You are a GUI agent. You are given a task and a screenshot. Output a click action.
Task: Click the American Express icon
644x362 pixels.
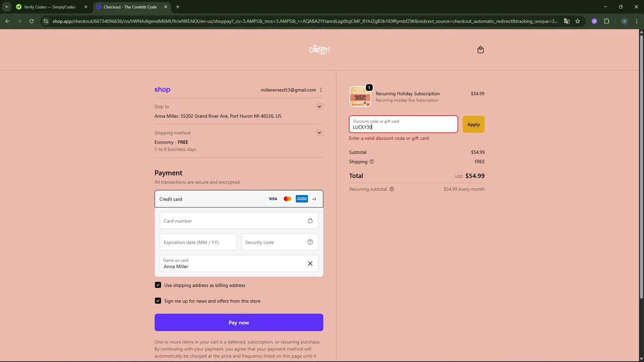(302, 199)
